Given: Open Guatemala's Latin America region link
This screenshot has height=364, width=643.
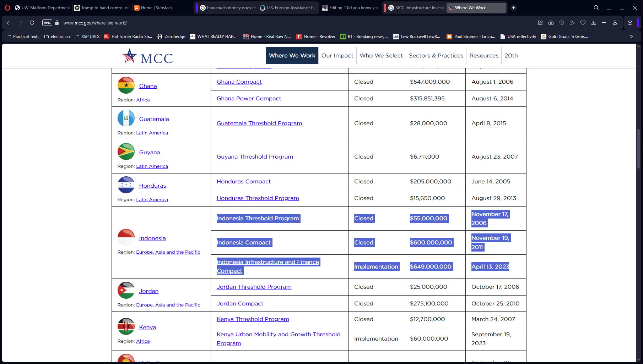Looking at the screenshot, I should (x=152, y=133).
